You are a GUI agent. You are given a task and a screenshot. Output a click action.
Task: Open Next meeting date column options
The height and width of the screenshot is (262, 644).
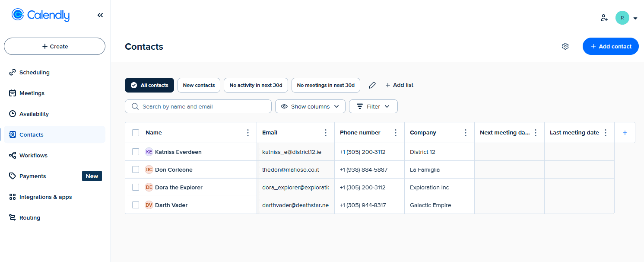536,133
